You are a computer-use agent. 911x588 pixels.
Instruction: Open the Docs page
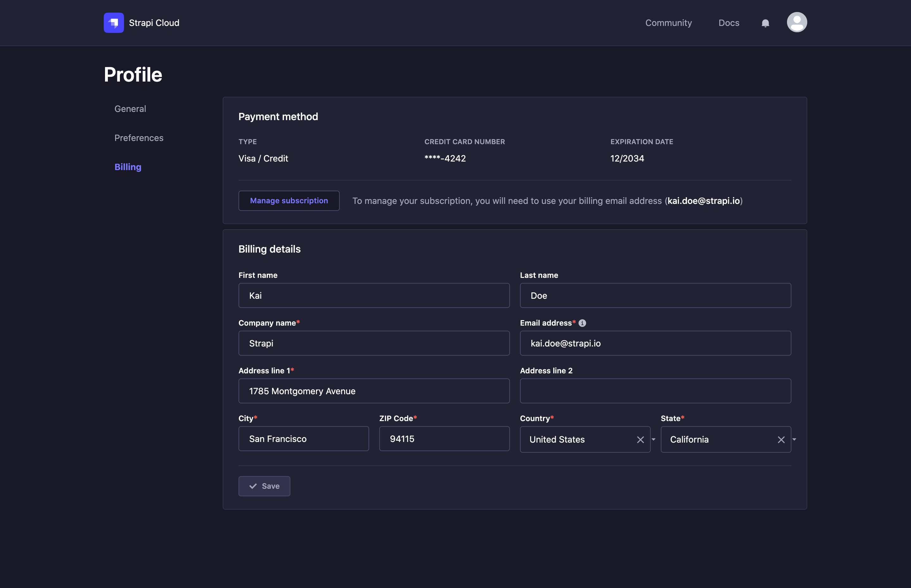coord(728,23)
